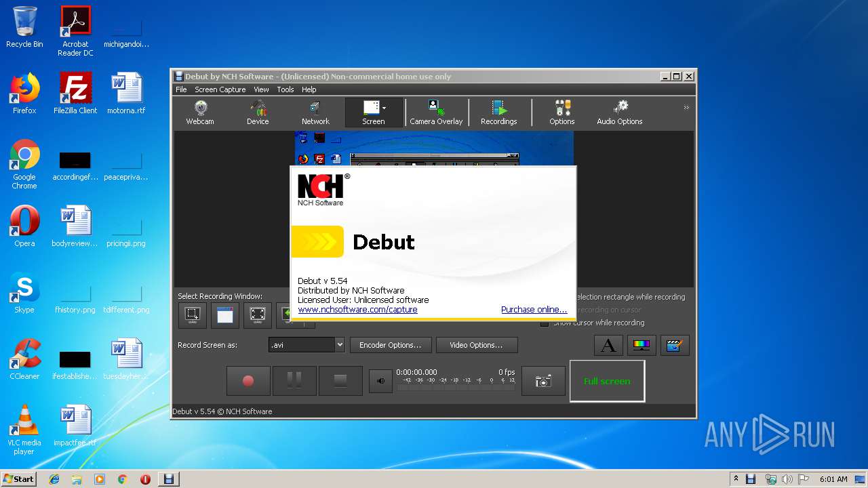The height and width of the screenshot is (488, 868).
Task: Select the Google Chrome desktop shortcut
Action: [24, 164]
